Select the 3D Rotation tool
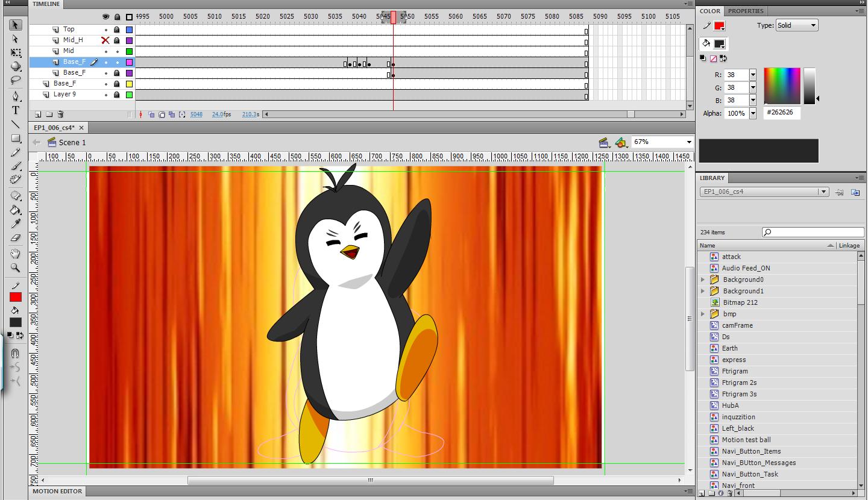 (x=16, y=67)
